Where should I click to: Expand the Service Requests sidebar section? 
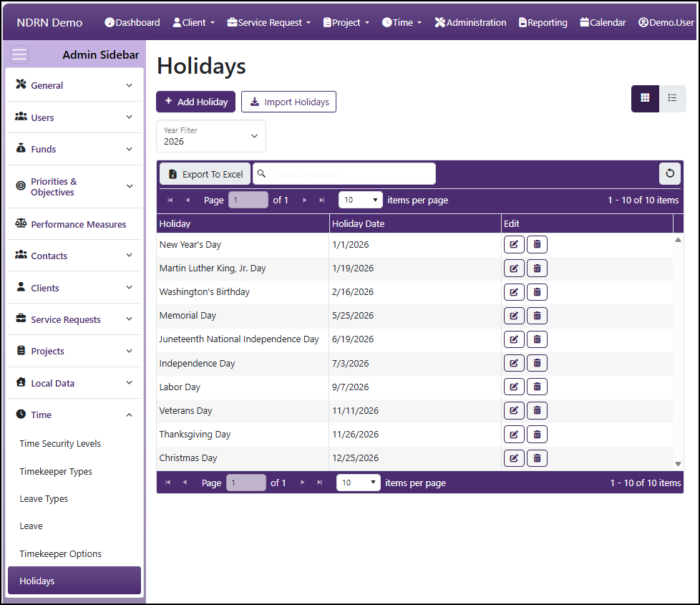74,319
